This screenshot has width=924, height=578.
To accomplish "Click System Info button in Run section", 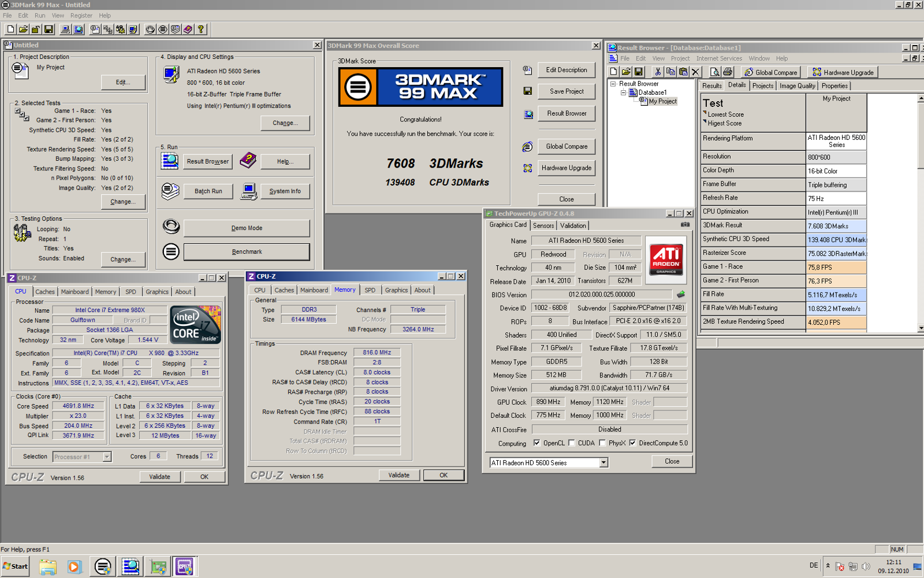I will [285, 191].
